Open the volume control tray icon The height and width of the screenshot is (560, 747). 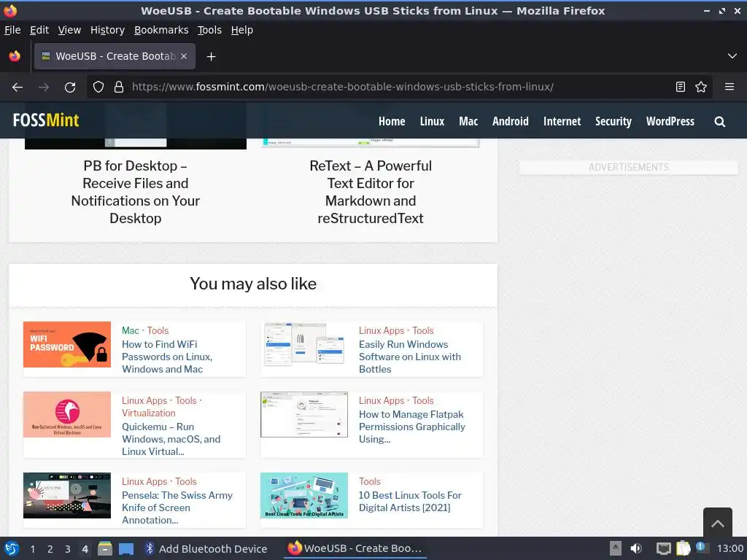click(636, 548)
